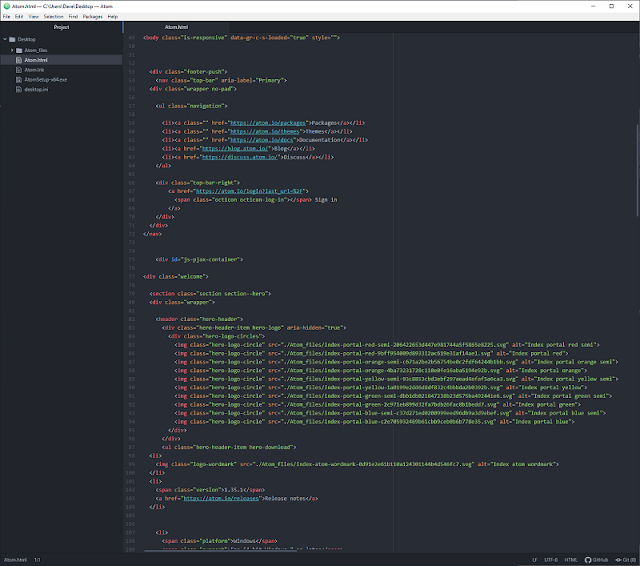Select desktop.ini in the project tree

point(36,89)
